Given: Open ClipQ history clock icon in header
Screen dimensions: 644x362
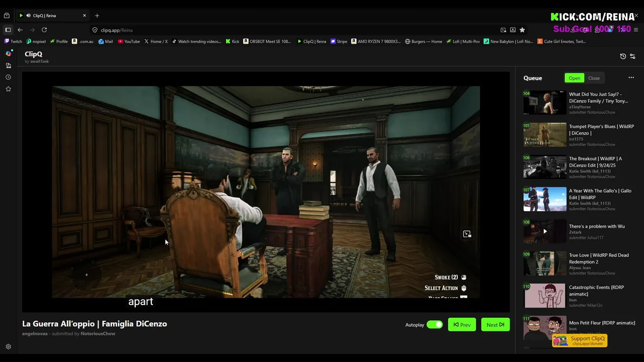Looking at the screenshot, I should [623, 56].
